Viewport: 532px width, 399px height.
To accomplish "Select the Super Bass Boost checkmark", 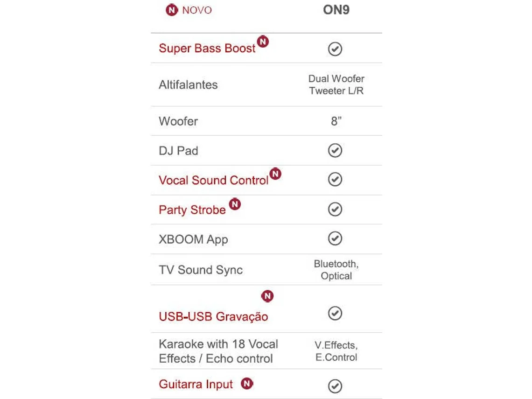I will [x=335, y=49].
